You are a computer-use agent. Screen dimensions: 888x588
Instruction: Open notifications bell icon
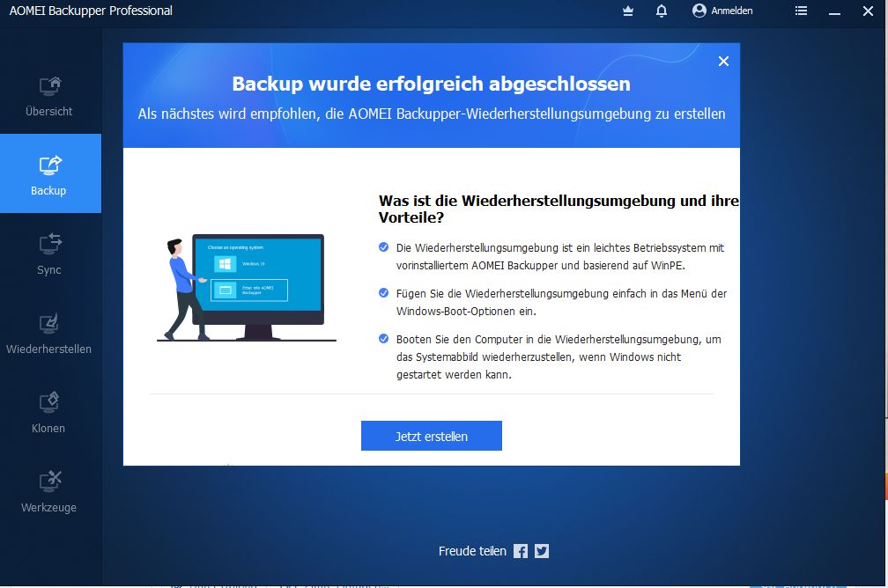click(662, 11)
